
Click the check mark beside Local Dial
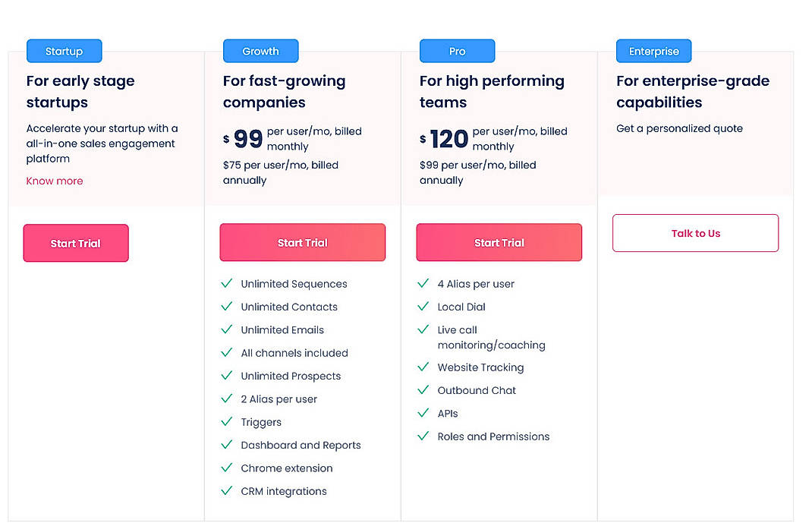point(423,307)
